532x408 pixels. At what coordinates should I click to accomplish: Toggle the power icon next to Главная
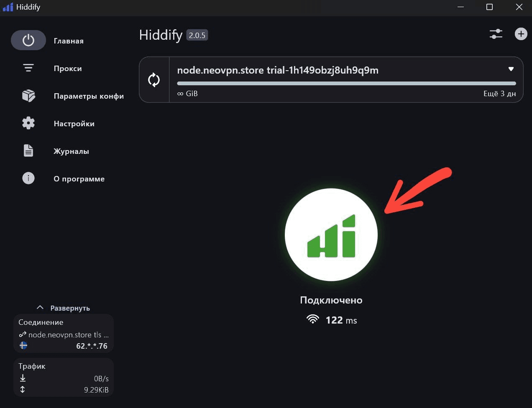28,40
